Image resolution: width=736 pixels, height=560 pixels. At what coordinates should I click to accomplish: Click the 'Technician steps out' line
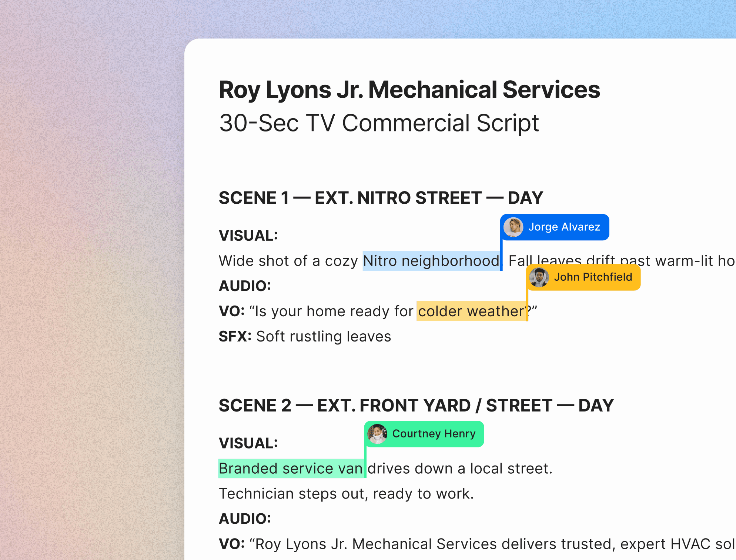[x=346, y=494]
